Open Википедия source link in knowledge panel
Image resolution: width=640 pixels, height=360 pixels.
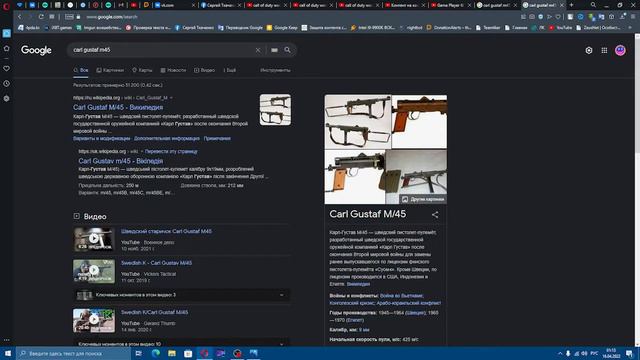point(358,284)
